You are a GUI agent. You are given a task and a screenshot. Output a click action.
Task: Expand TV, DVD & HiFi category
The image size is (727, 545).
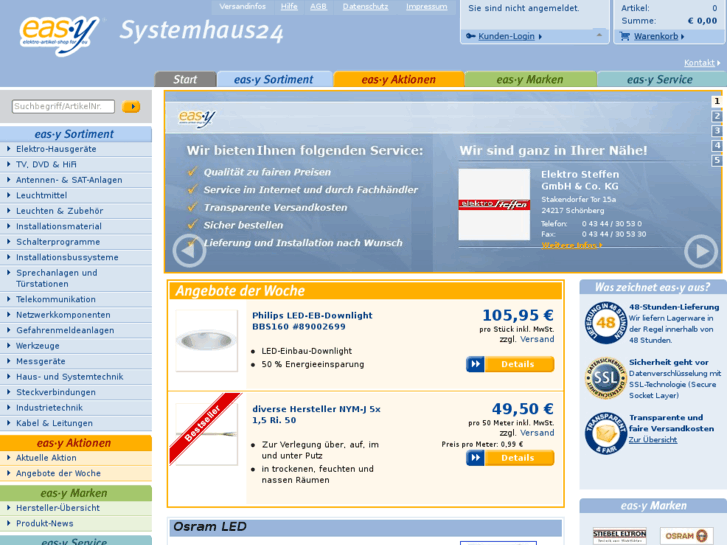tap(76, 165)
